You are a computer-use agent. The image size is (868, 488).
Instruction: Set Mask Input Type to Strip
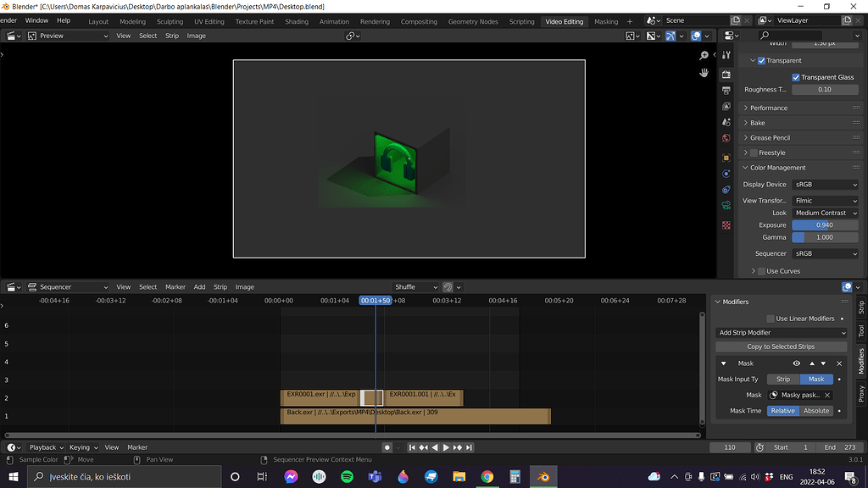(x=783, y=380)
